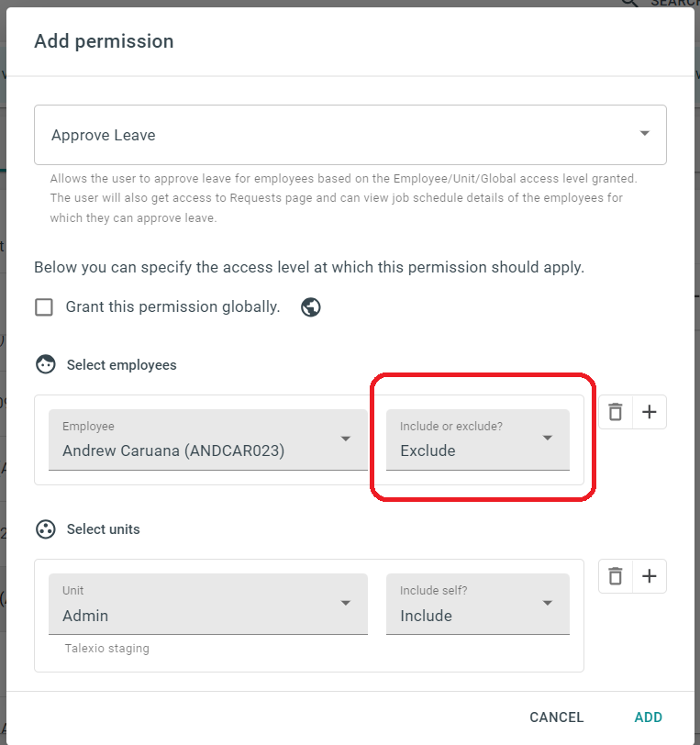Click the face icon next to Select employees

coord(46,365)
